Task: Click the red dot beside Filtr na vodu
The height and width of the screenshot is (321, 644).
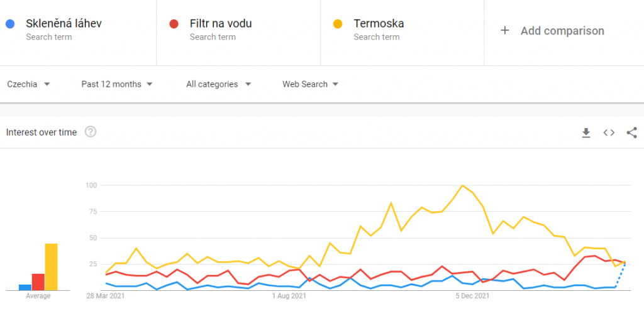Action: click(174, 24)
